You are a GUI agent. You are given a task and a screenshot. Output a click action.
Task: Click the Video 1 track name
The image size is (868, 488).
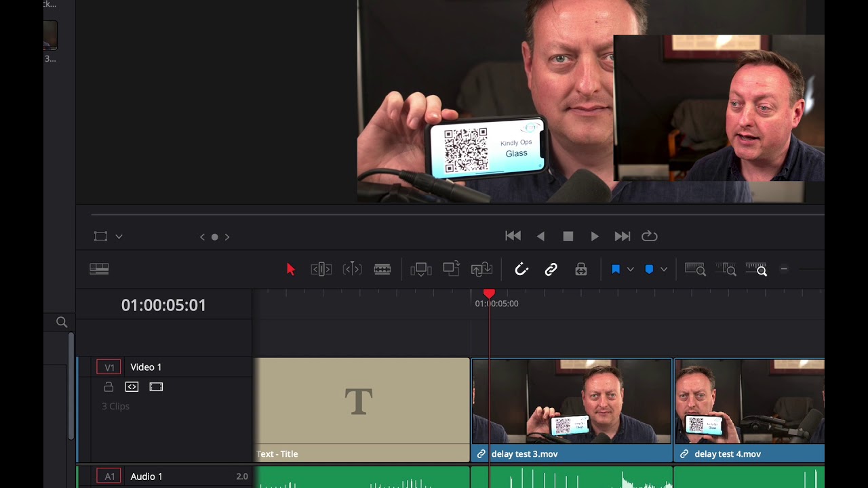click(146, 367)
